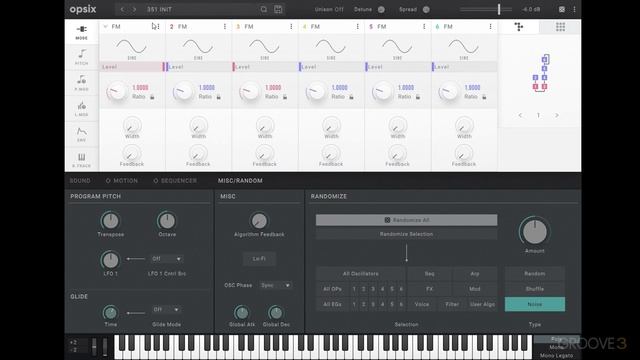Toggle the Lo-Fi button
This screenshot has width=640, height=360.
[x=259, y=259]
